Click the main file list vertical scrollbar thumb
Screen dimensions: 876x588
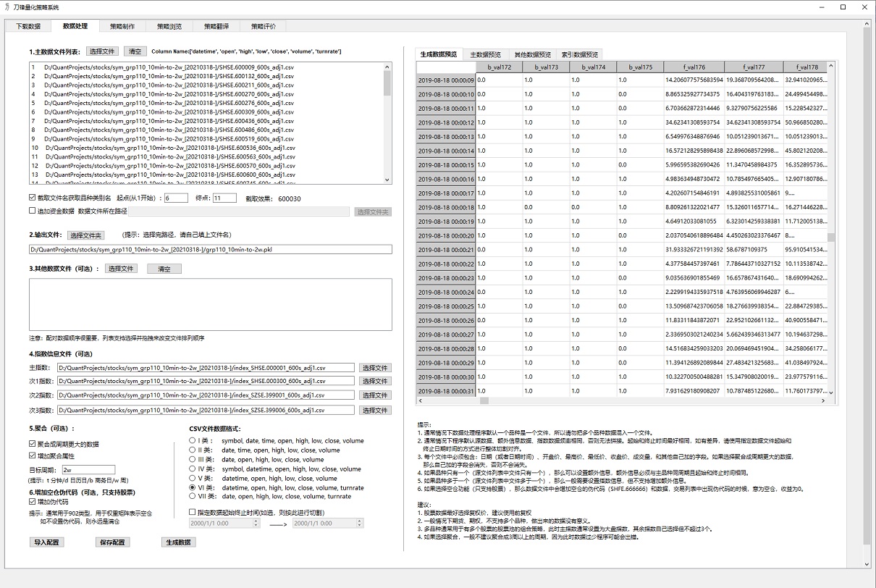[x=387, y=83]
